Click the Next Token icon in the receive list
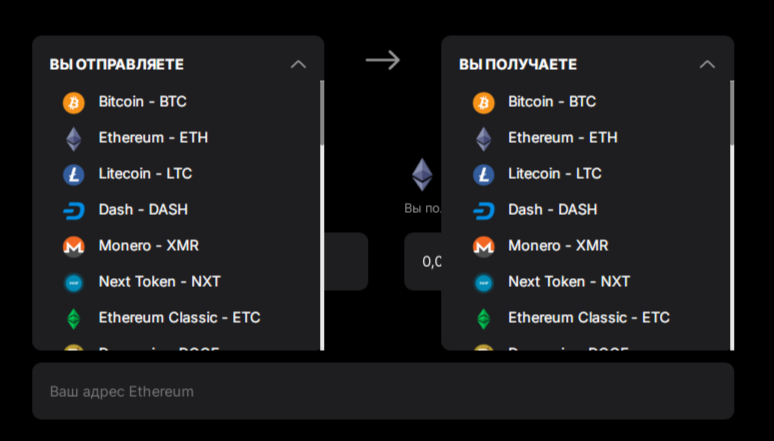This screenshot has width=774, height=441. 483,282
